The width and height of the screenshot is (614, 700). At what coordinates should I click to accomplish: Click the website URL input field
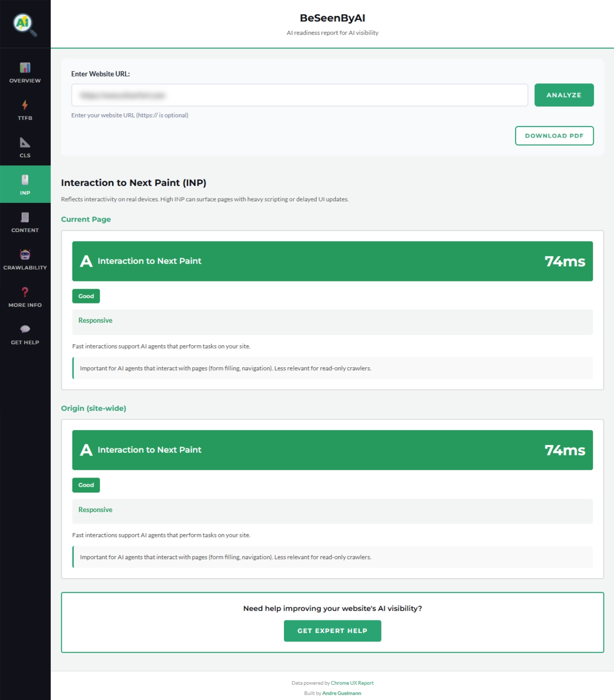299,95
